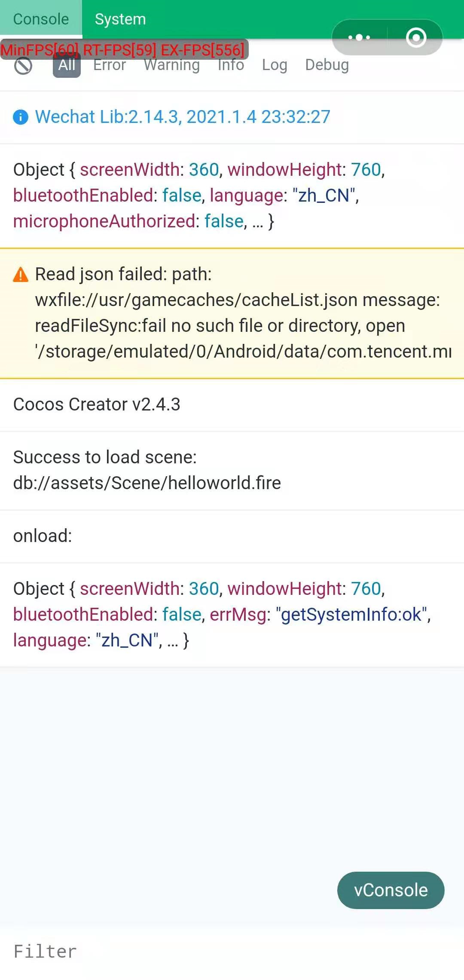Show only Debug level logs
Viewport: 464px width, 980px height.
pyautogui.click(x=327, y=65)
